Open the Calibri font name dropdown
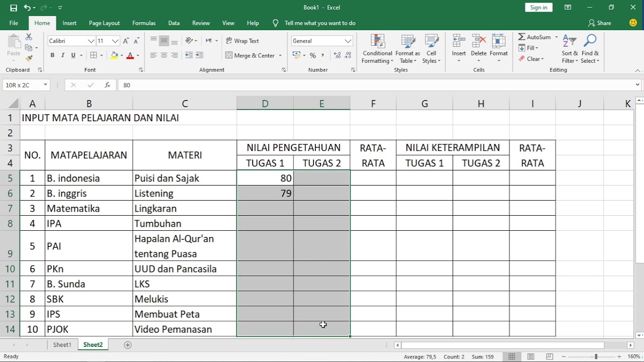644x362 pixels. [91, 41]
